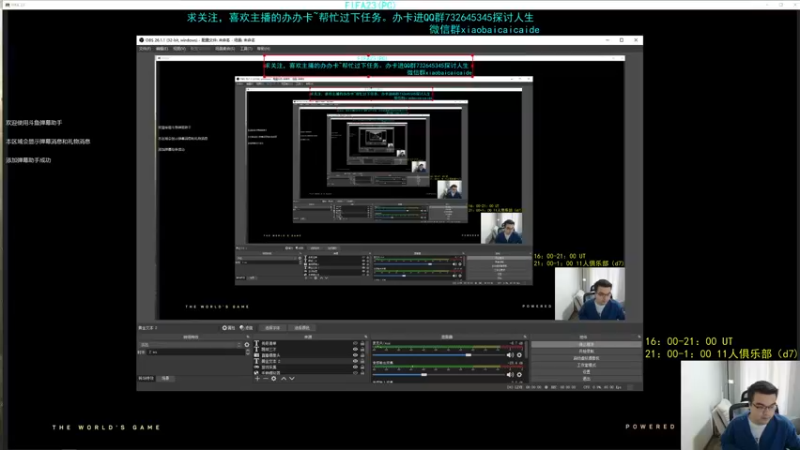The width and height of the screenshot is (800, 450).
Task: Click 选择字体 font button
Action: (272, 328)
